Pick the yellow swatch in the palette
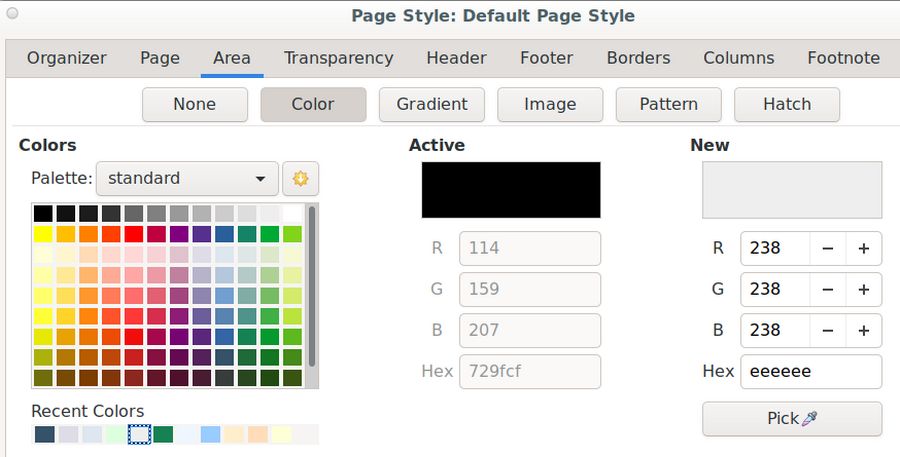The image size is (900, 457). (43, 234)
